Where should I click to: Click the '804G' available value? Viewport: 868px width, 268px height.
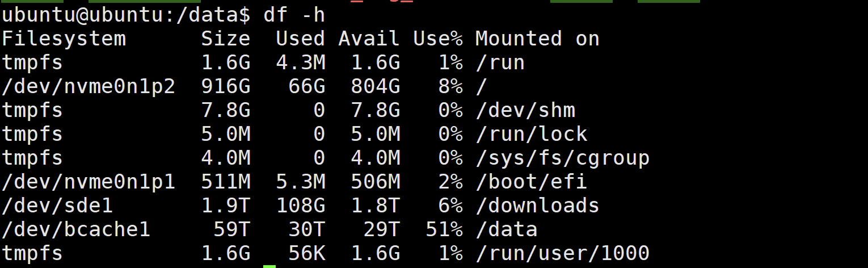point(376,86)
